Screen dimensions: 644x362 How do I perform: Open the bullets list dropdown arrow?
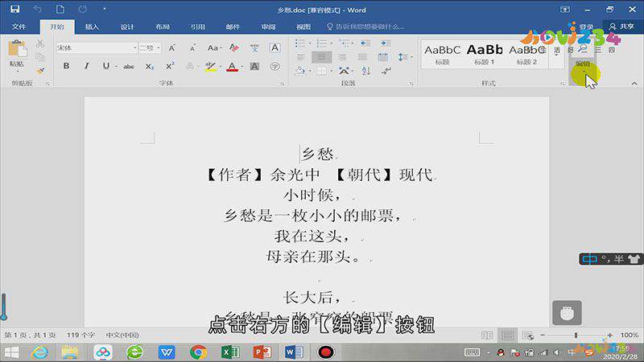tap(311, 43)
